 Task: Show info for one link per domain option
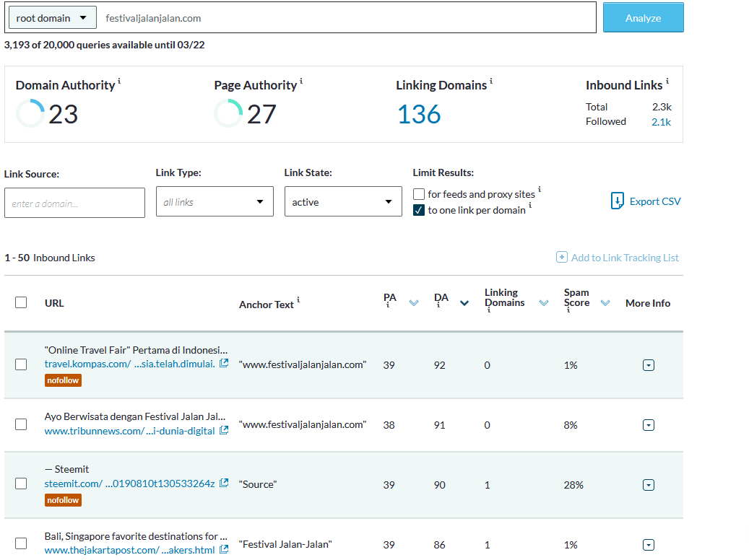coord(530,205)
